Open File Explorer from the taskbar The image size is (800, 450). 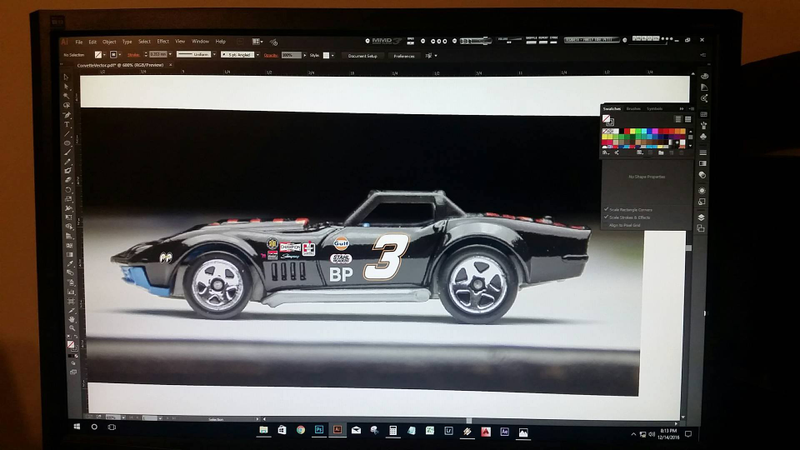pos(263,430)
